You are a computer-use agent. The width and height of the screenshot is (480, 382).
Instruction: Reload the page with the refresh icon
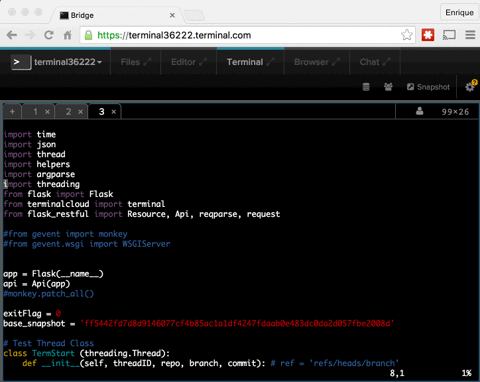(x=49, y=35)
